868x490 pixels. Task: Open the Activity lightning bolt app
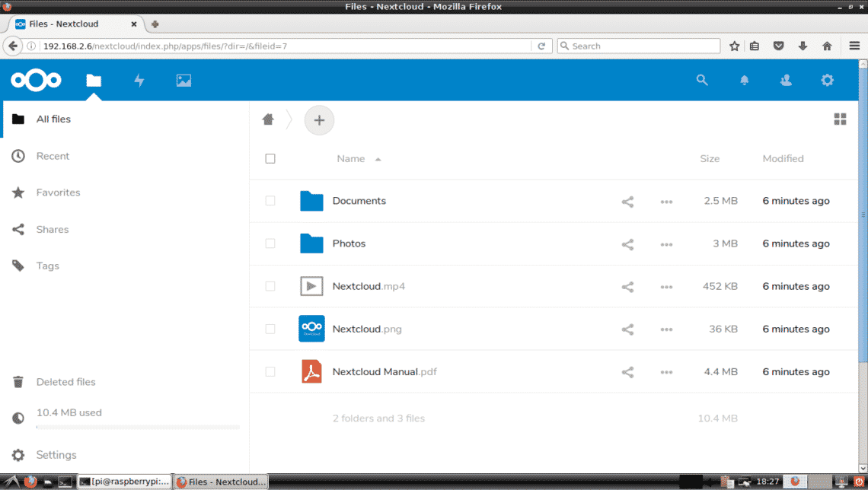tap(139, 80)
